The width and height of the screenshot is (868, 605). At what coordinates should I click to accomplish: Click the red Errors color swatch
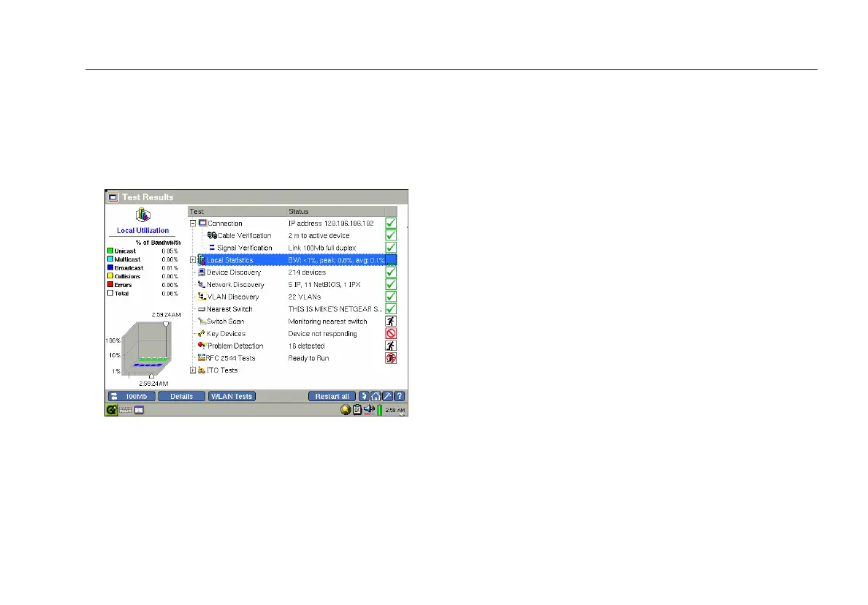point(110,284)
